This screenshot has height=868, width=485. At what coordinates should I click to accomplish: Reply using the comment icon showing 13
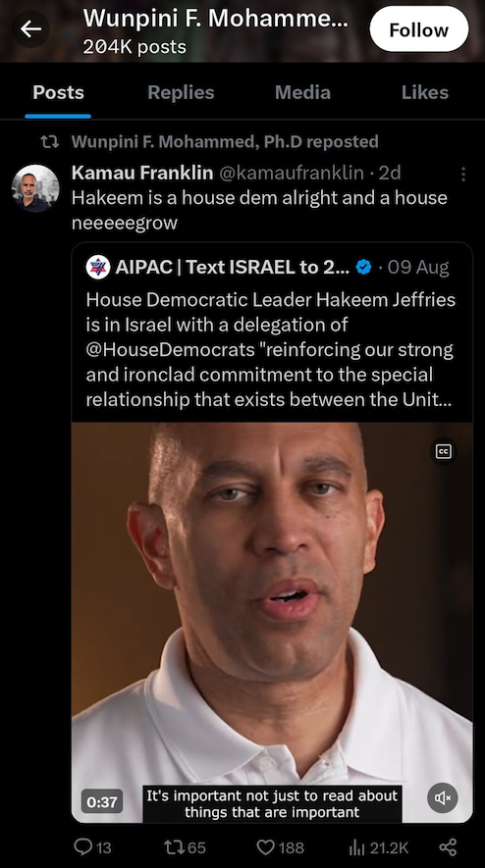(x=92, y=847)
